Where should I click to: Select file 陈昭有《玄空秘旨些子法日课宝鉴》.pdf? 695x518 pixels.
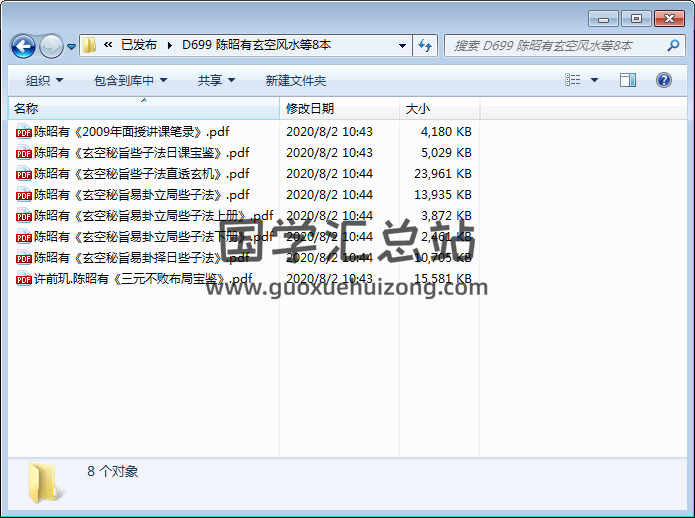141,152
